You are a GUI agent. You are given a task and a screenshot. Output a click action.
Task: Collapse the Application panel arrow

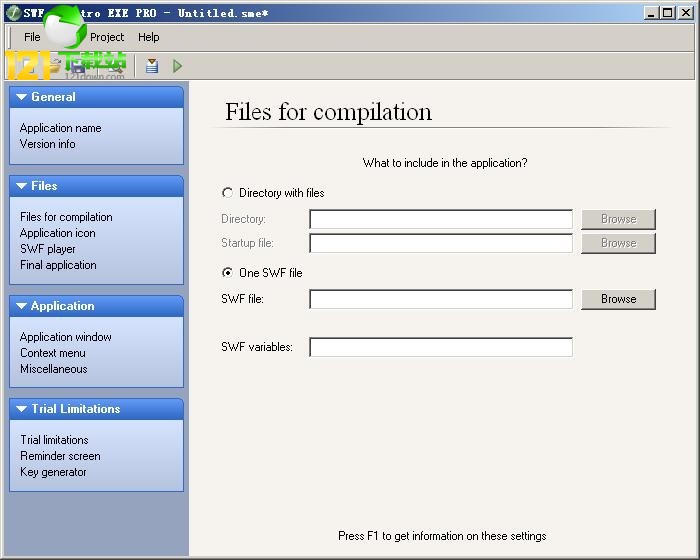tap(21, 306)
